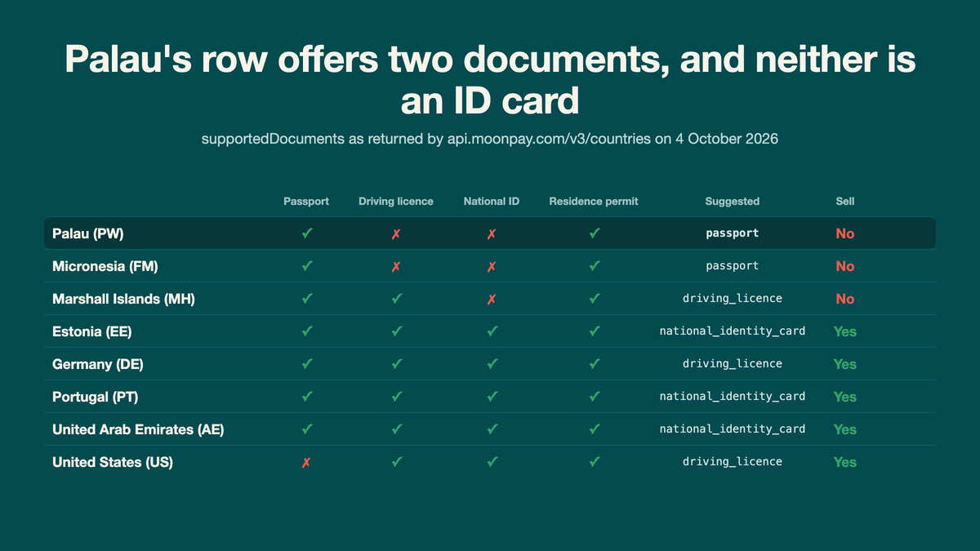Click the Residence permit check for Estonia
Image resolution: width=980 pixels, height=551 pixels.
[595, 331]
